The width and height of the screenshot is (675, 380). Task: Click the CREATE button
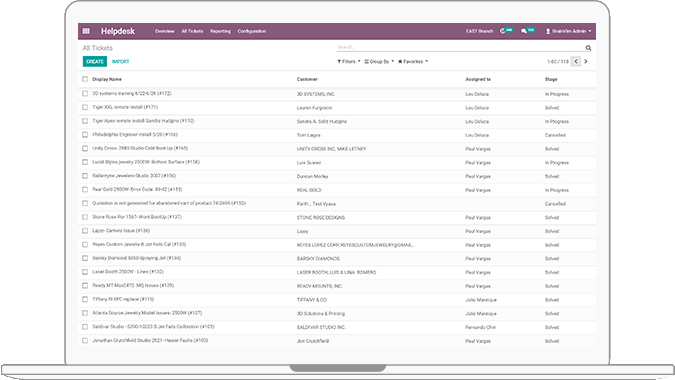pyautogui.click(x=95, y=62)
